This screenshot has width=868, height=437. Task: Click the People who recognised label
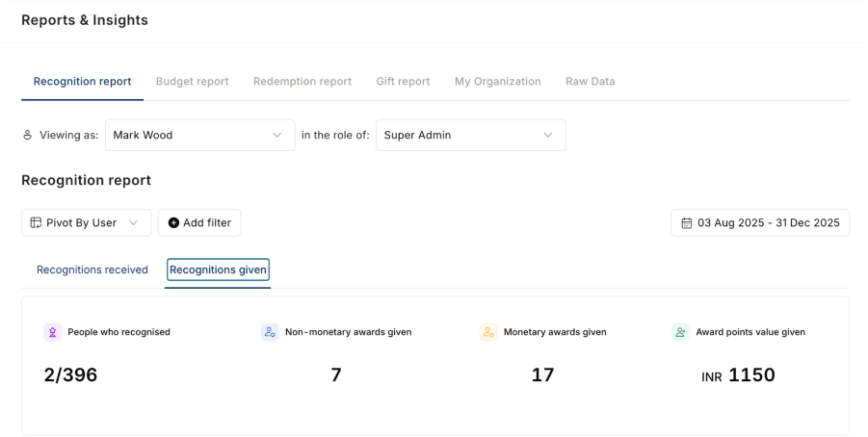tap(119, 332)
